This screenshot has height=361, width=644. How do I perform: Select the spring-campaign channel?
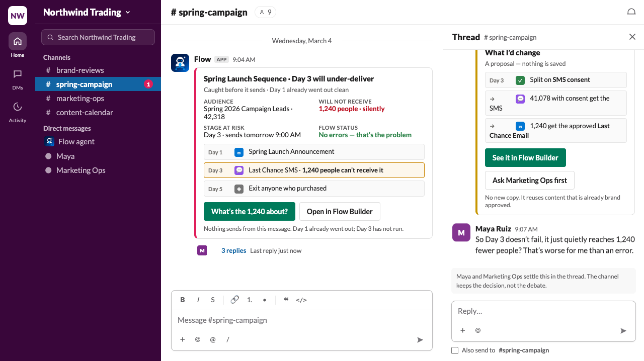tap(98, 84)
